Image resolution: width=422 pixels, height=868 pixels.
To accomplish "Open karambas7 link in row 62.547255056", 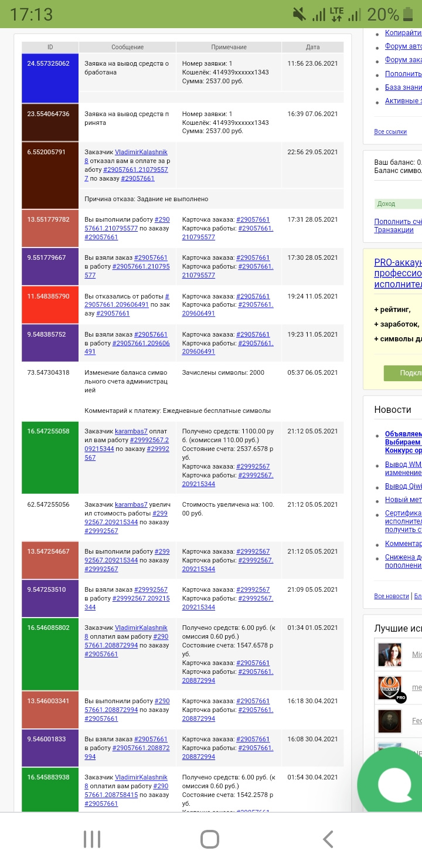I will pos(131,504).
